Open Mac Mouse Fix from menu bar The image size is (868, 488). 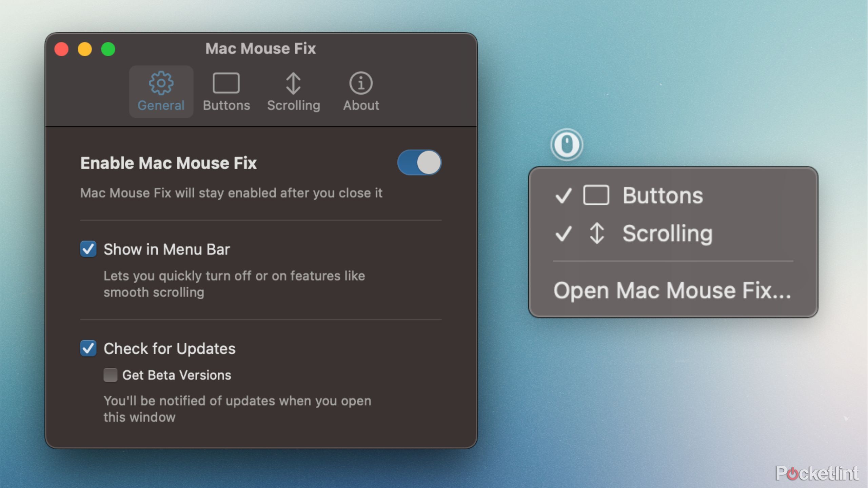point(672,291)
